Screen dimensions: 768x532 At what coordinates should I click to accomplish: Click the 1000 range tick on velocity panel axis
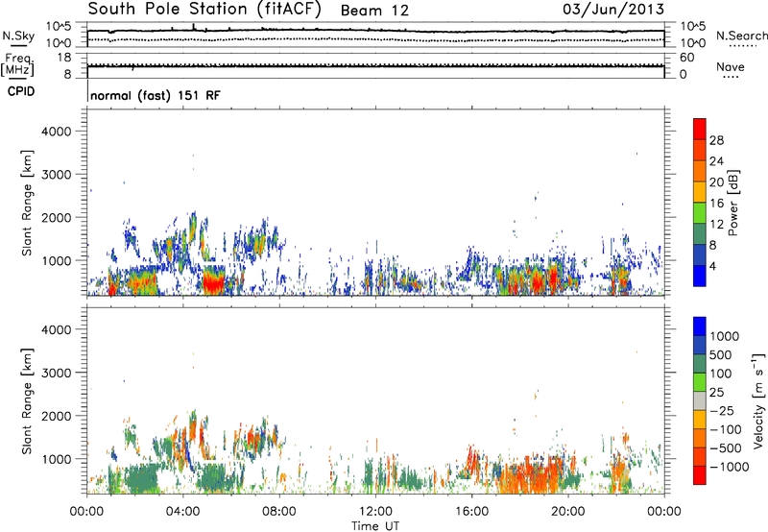pyautogui.click(x=57, y=459)
